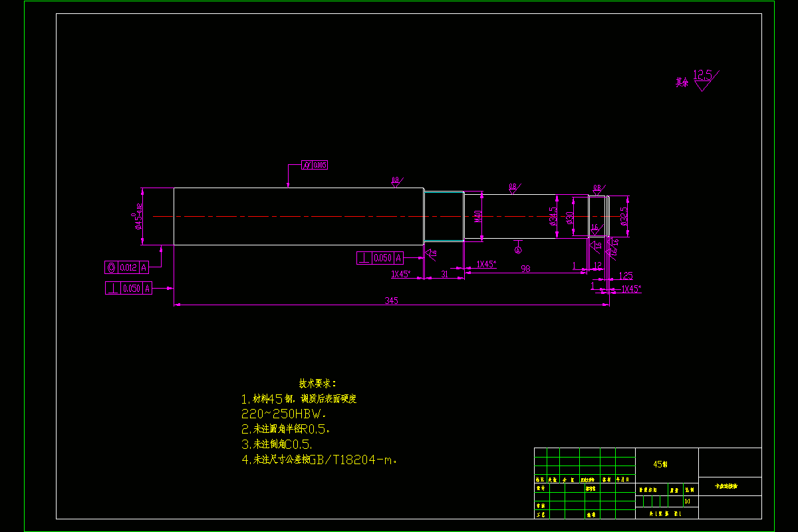Pick the 31 thread length dimension
The height and width of the screenshot is (532, 798).
pos(444,274)
